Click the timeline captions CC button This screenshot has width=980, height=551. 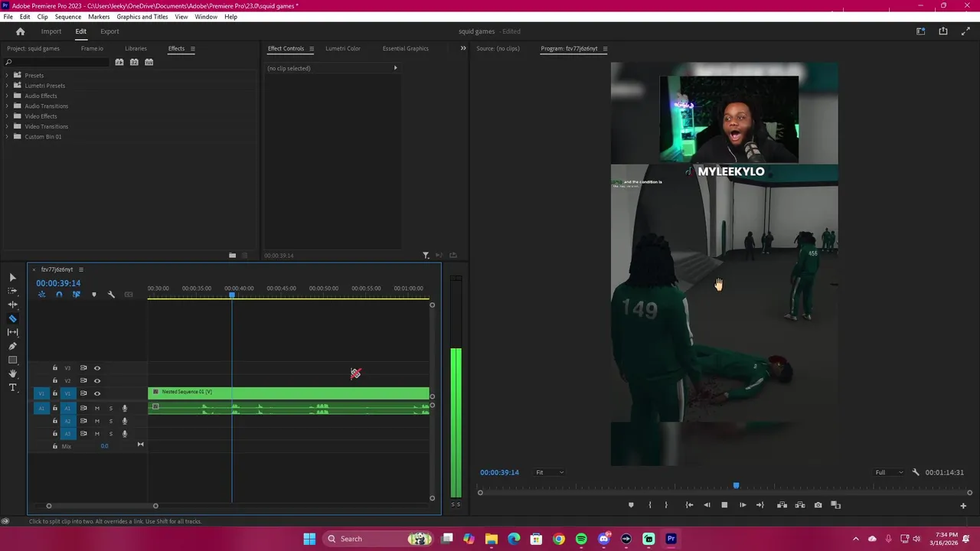(x=129, y=295)
